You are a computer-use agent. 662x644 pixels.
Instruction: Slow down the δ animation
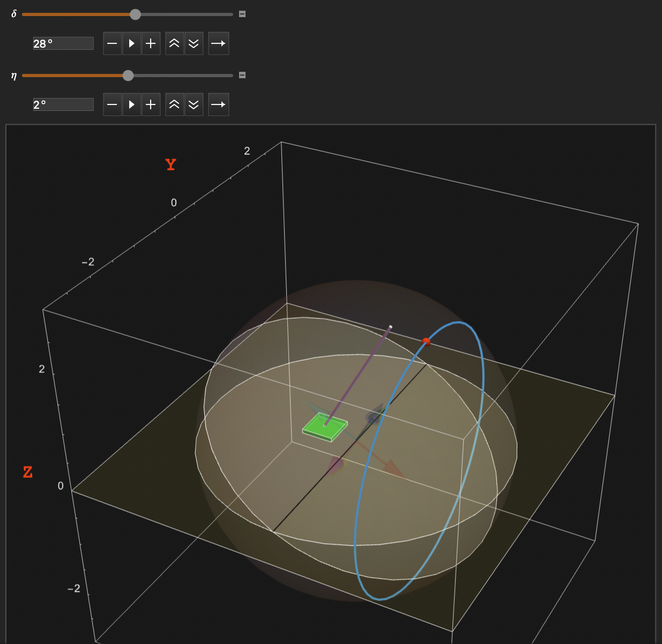click(x=194, y=43)
